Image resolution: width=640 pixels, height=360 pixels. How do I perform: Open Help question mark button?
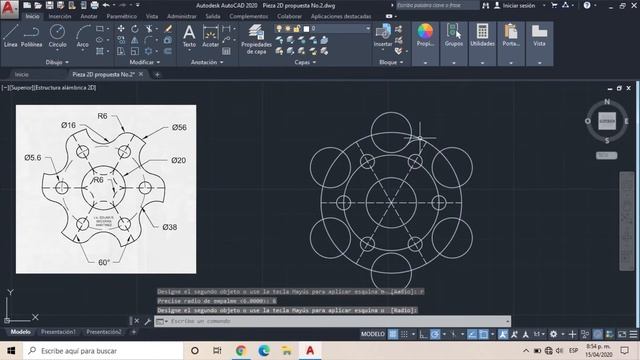tap(587, 5)
